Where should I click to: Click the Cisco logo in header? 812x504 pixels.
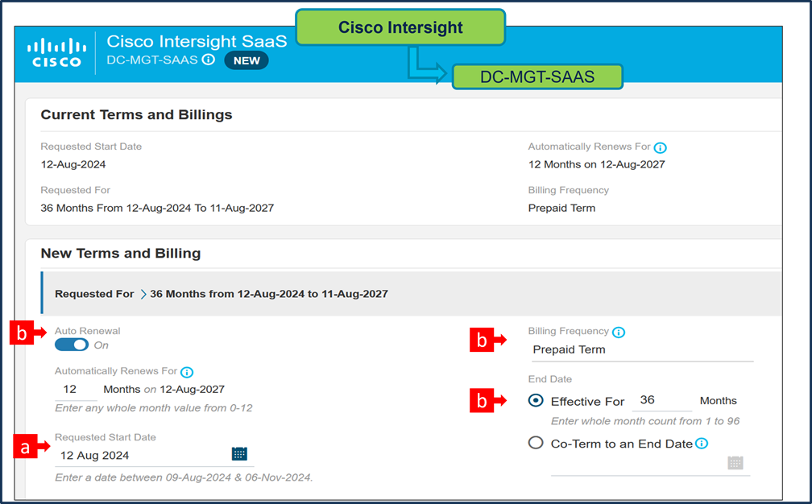click(56, 53)
